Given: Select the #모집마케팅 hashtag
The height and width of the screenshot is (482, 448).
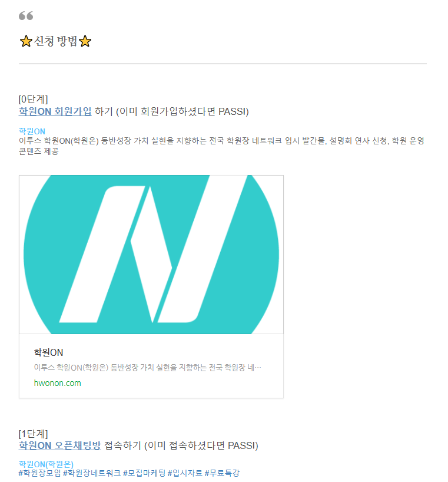Looking at the screenshot, I should pyautogui.click(x=144, y=473).
